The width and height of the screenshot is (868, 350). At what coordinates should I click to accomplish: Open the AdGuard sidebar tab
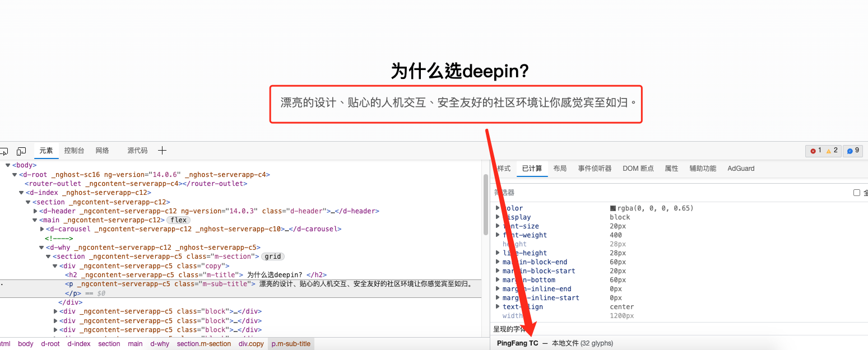point(741,169)
